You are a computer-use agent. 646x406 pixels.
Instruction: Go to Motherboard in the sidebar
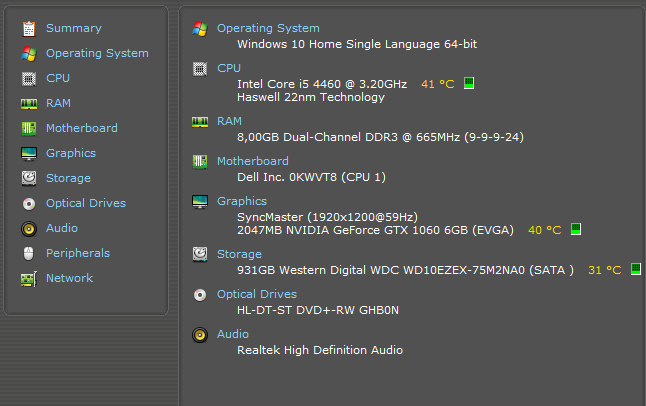click(82, 128)
